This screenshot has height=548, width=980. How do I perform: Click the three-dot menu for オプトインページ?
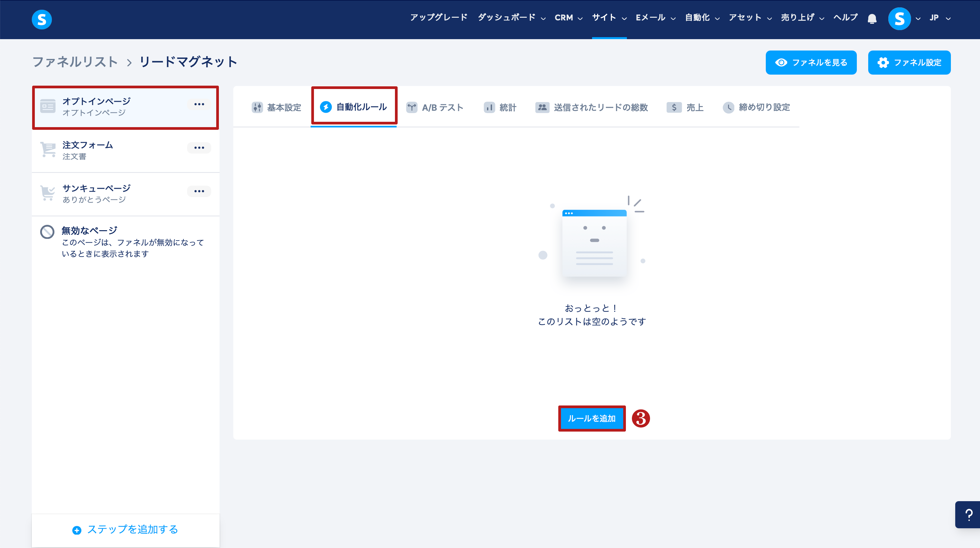coord(199,104)
